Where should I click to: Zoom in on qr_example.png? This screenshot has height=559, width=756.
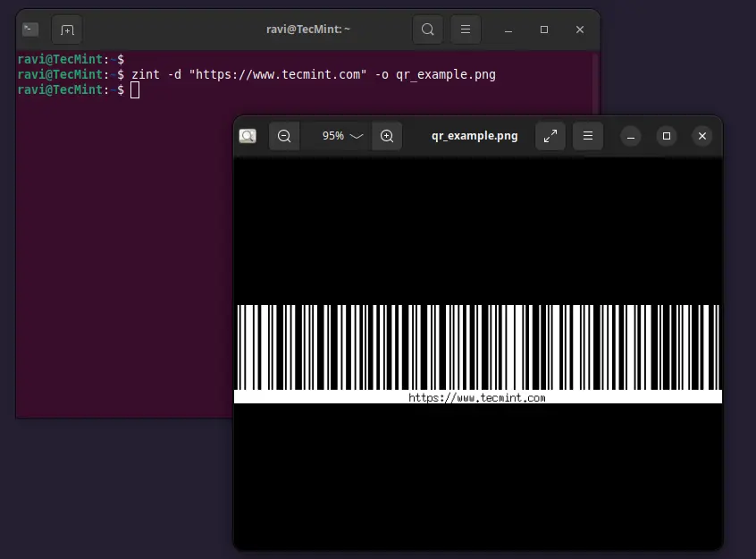click(x=387, y=136)
